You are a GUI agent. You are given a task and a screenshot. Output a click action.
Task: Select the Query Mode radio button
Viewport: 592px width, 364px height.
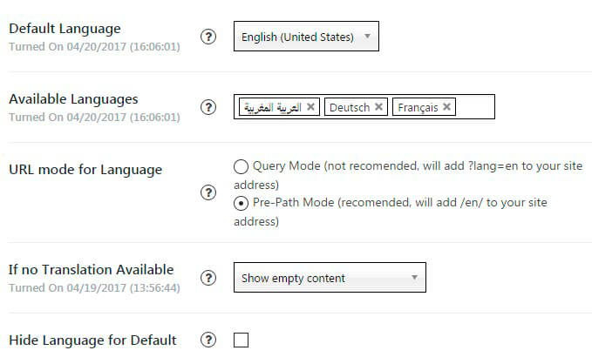241,166
